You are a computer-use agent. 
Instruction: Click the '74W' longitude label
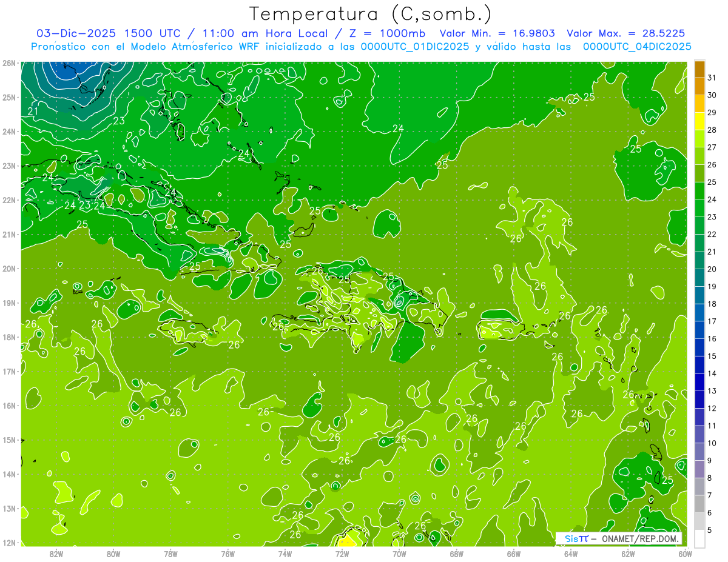coord(285,554)
